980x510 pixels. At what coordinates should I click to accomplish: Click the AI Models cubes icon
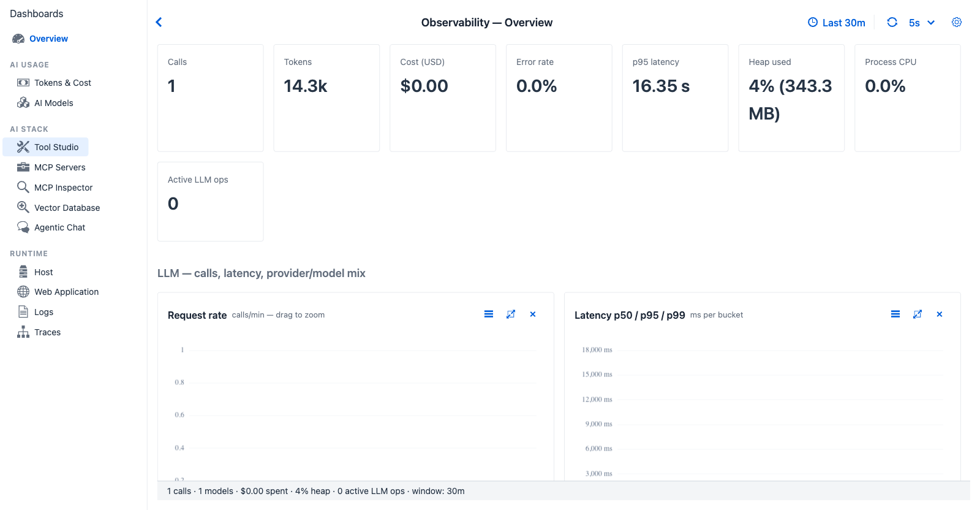click(x=23, y=103)
